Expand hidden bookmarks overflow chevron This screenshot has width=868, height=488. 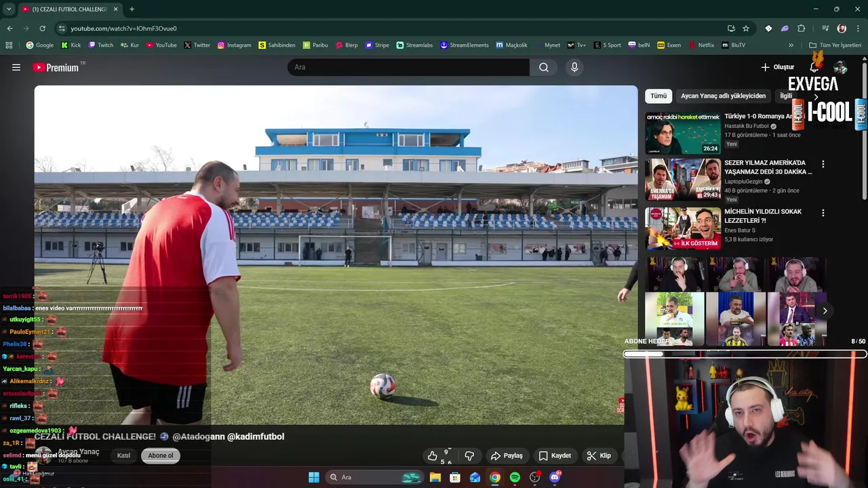(x=791, y=45)
